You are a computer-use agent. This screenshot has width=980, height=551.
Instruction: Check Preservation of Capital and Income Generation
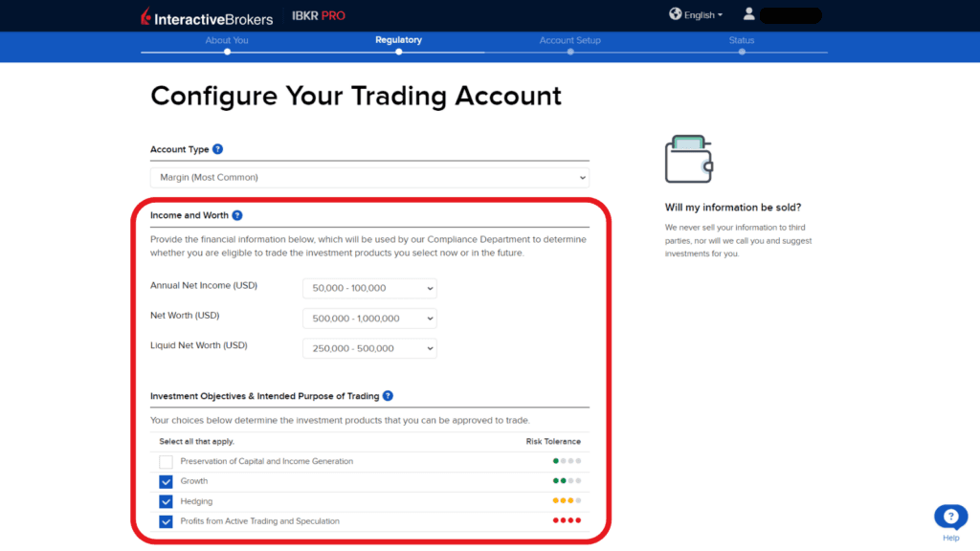[166, 461]
